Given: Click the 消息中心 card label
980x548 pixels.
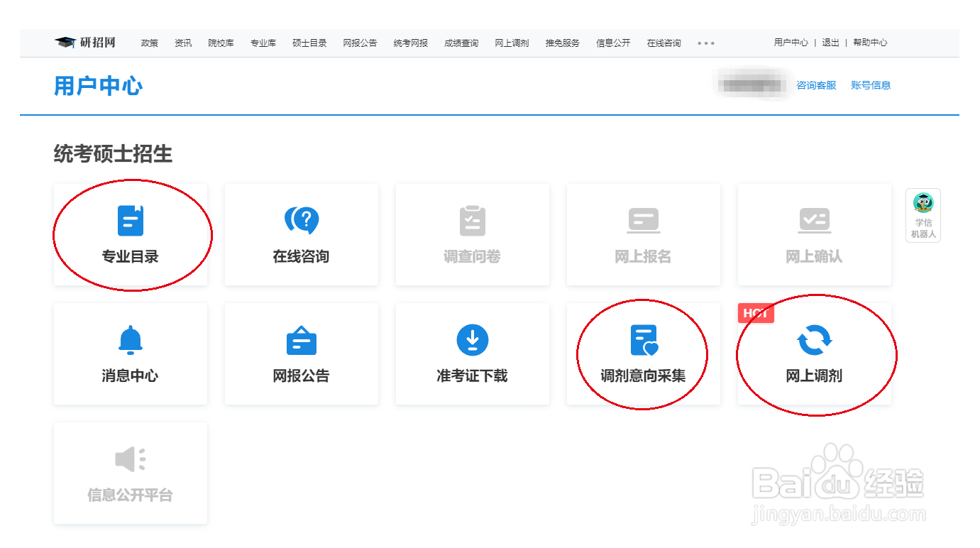Looking at the screenshot, I should 131,376.
